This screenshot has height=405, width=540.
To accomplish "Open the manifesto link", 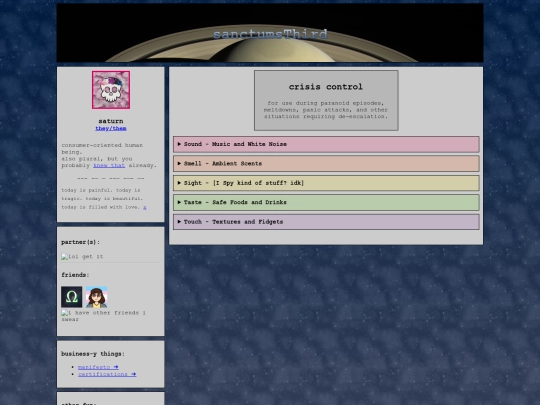I will click(98, 367).
